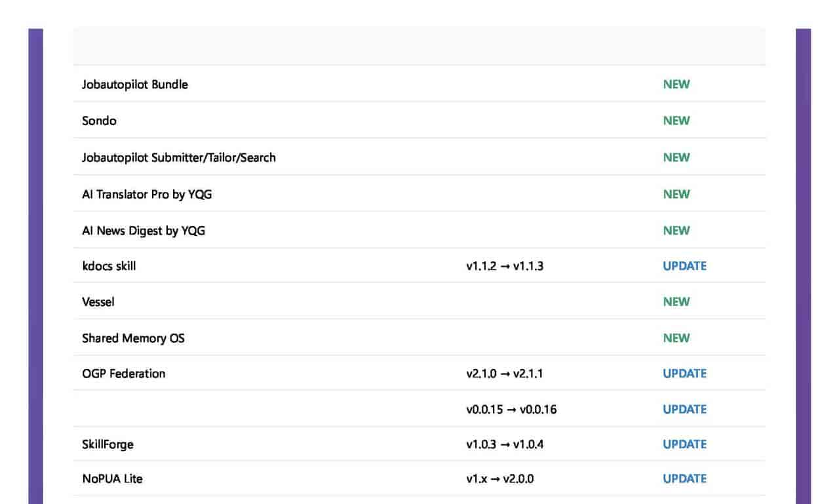
Task: Click UPDATE status for OGP Federation
Action: click(685, 374)
